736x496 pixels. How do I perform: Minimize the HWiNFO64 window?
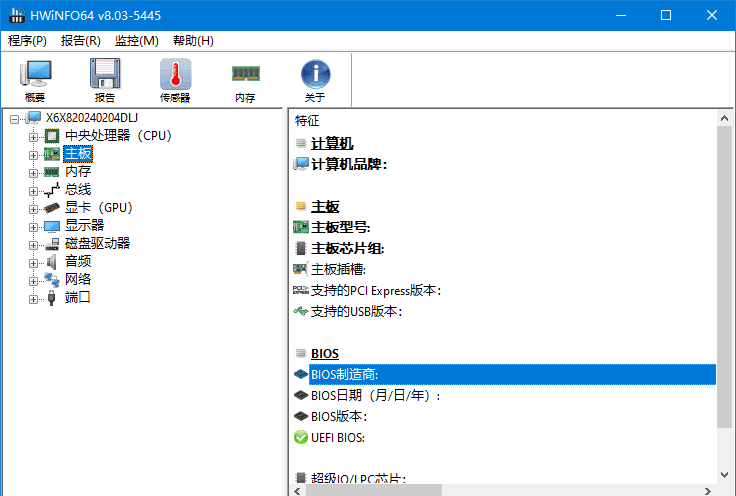621,15
